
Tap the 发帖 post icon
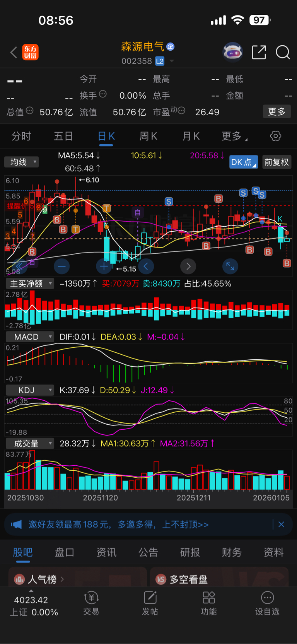[x=150, y=603]
